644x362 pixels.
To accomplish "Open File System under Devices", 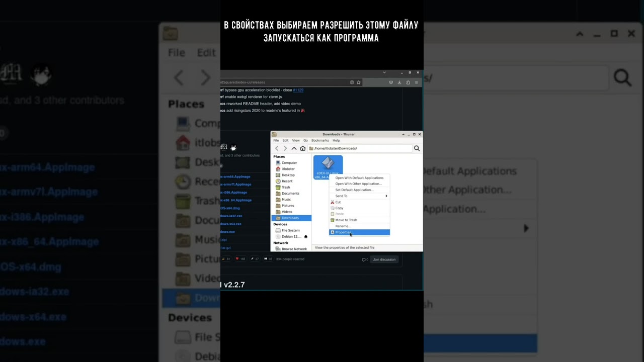I will tap(291, 230).
